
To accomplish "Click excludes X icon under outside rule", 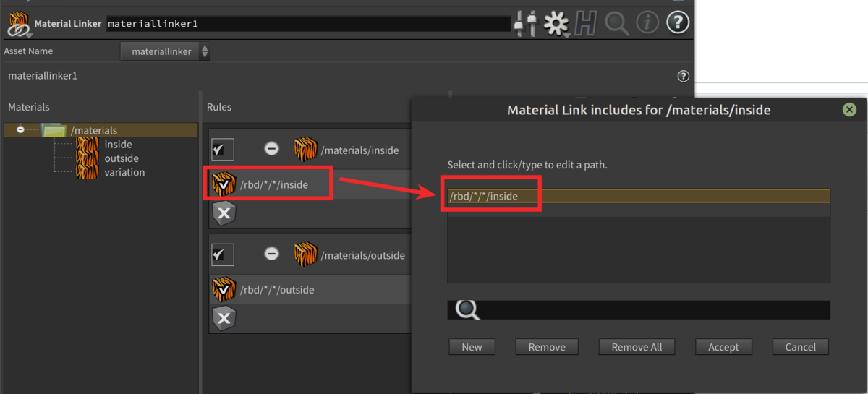I will pos(224,318).
